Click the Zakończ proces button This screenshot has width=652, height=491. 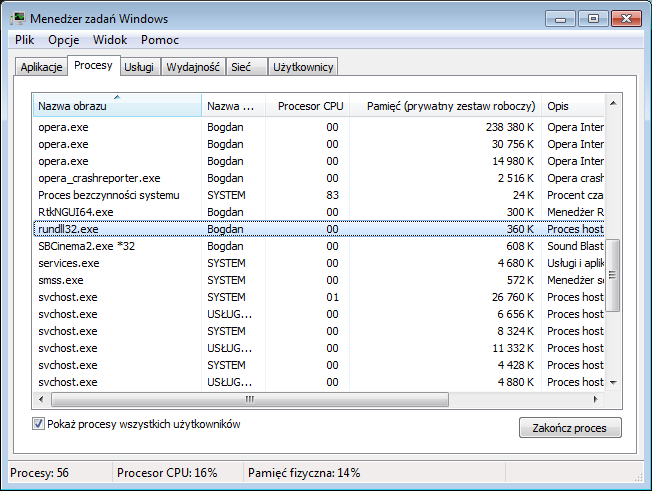[x=570, y=428]
